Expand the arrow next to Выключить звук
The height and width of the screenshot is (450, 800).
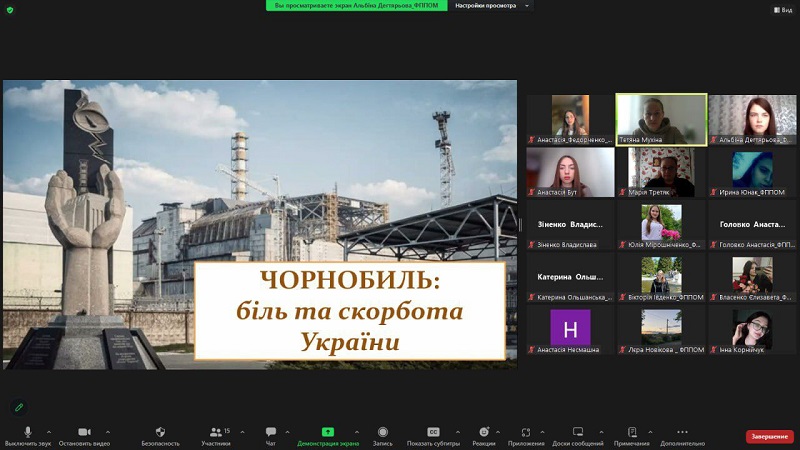click(48, 432)
